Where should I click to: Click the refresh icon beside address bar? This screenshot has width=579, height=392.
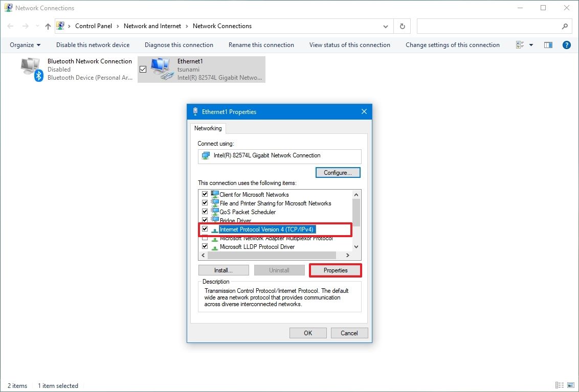[402, 26]
